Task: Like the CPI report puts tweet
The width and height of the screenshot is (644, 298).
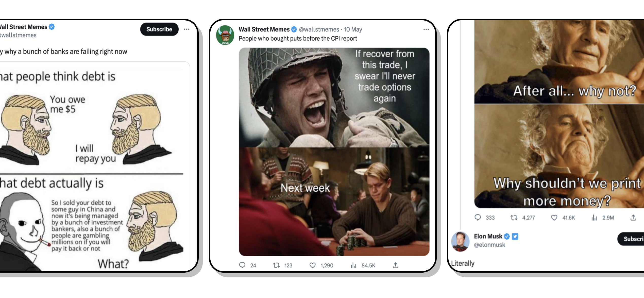Action: tap(313, 265)
